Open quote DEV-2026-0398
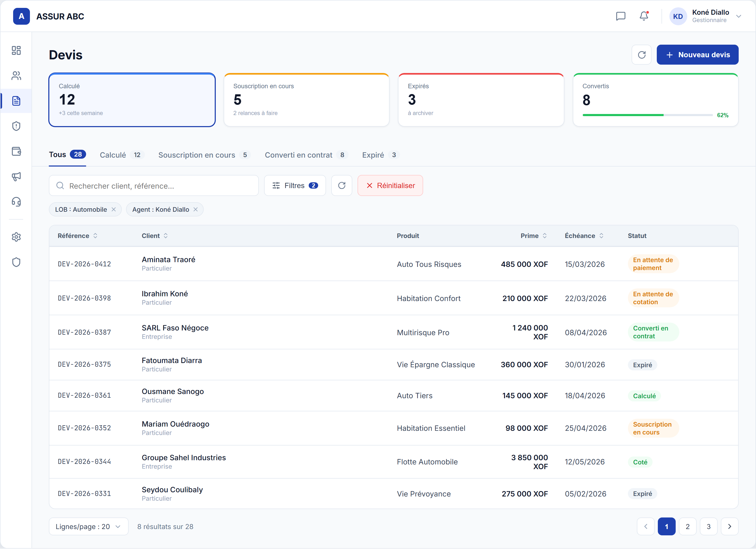756x549 pixels. (x=84, y=298)
